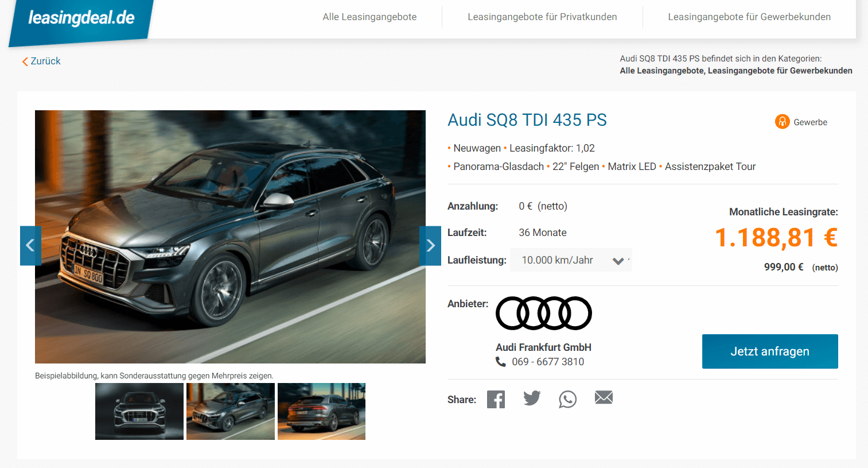Image resolution: width=868 pixels, height=468 pixels.
Task: Select the side-view driving car thumbnail
Action: click(x=231, y=411)
